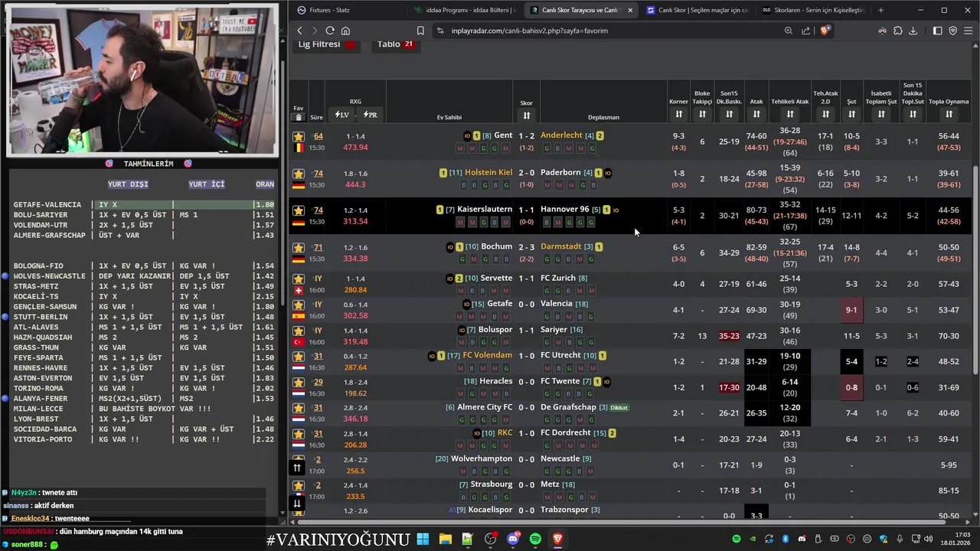Go back in browser history

point(299,31)
